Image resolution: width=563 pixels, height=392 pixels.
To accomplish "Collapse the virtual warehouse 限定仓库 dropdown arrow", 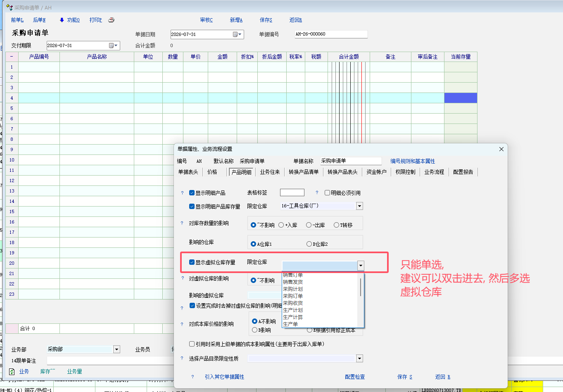I will 361,266.
